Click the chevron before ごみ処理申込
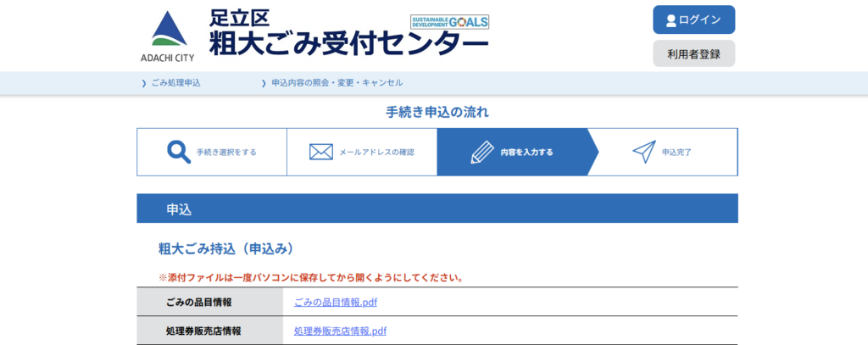Image resolution: width=868 pixels, height=345 pixels. pyautogui.click(x=143, y=83)
